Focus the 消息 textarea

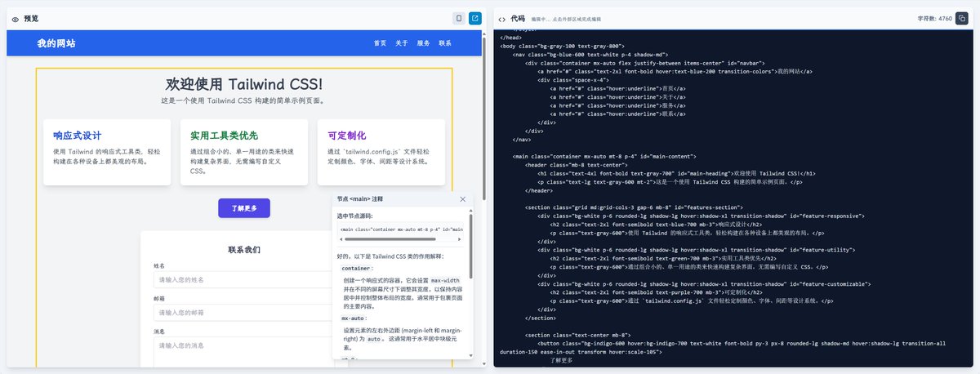point(243,353)
